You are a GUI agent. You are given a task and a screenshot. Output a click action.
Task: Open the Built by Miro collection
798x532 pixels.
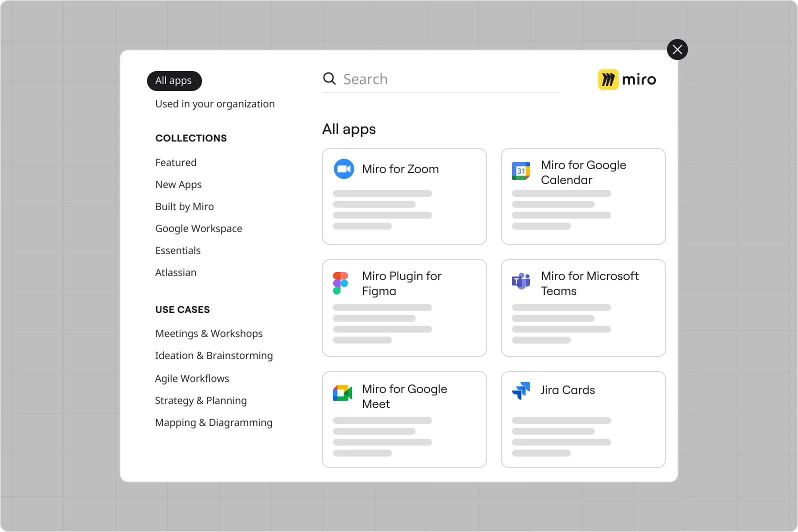tap(184, 206)
